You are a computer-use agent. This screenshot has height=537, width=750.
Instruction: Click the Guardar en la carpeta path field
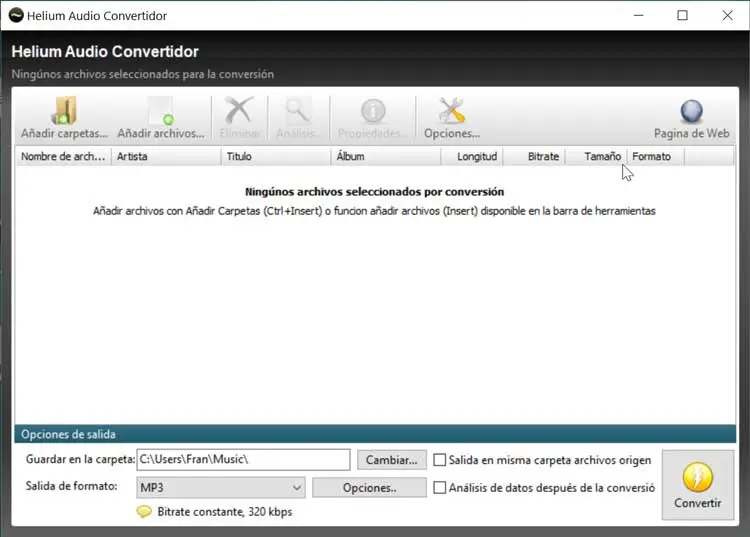pyautogui.click(x=243, y=460)
